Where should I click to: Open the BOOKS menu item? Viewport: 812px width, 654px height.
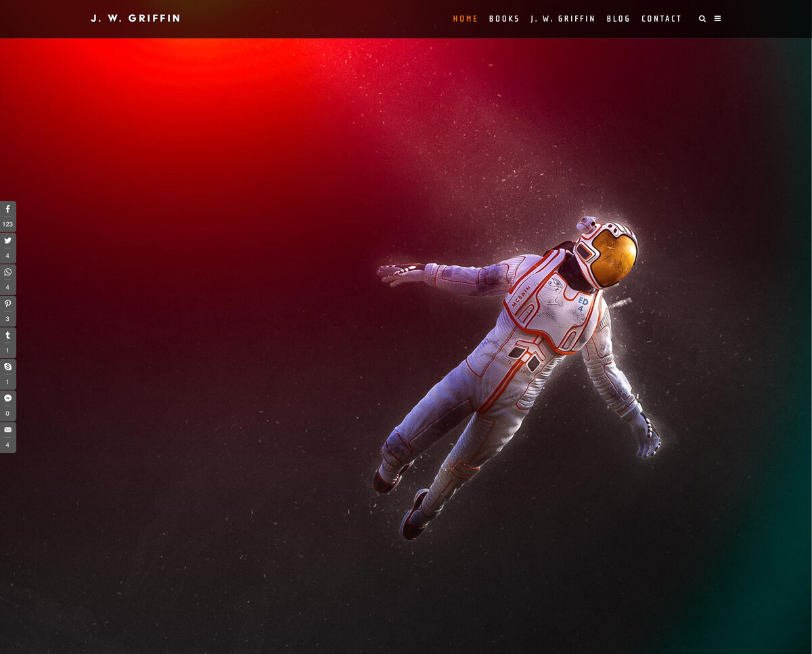coord(504,19)
